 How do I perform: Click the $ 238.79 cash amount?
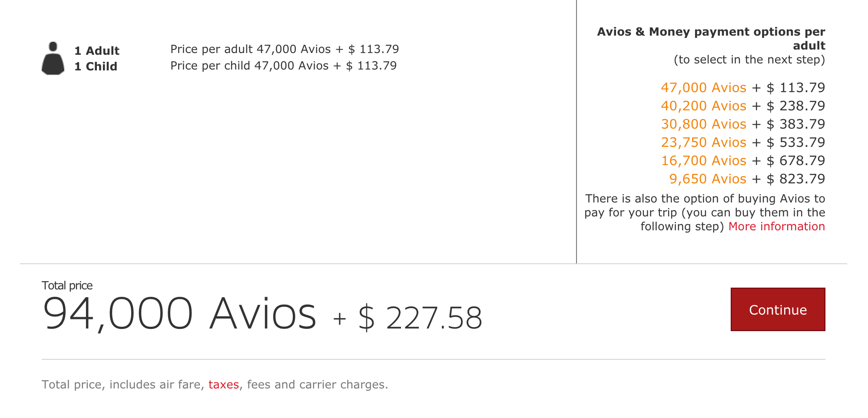(795, 106)
